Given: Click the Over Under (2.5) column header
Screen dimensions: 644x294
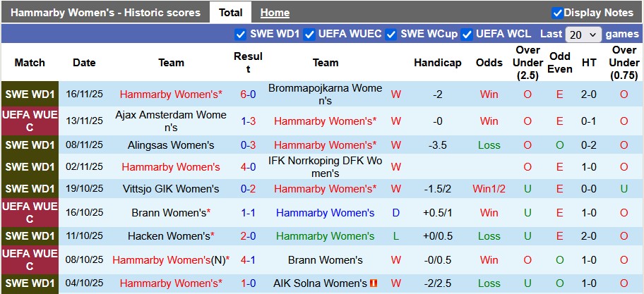Looking at the screenshot, I should (527, 63).
